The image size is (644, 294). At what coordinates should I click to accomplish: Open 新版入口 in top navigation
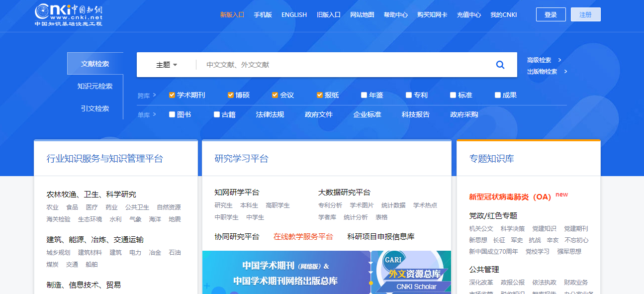(232, 15)
